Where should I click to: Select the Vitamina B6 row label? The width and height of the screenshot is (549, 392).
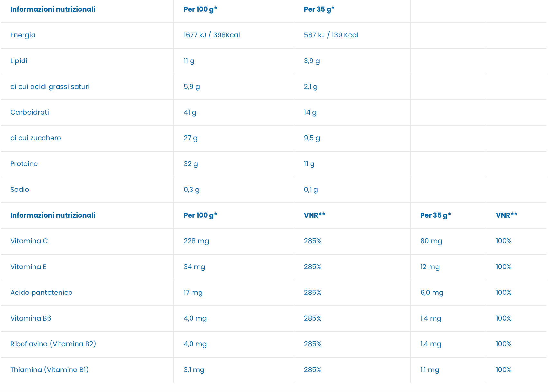click(31, 318)
